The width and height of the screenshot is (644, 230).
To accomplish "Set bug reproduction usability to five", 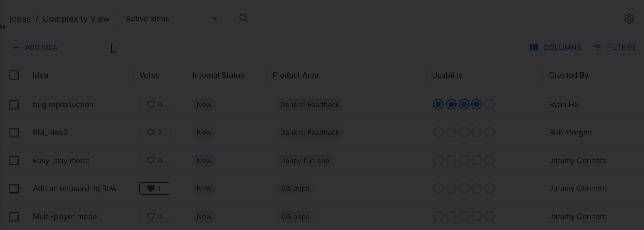I will pyautogui.click(x=490, y=104).
